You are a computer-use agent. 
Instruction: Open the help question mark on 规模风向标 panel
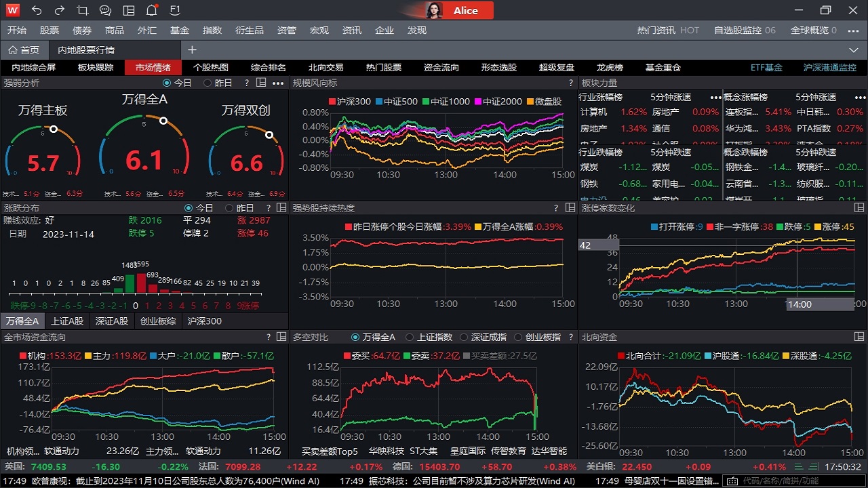point(571,83)
